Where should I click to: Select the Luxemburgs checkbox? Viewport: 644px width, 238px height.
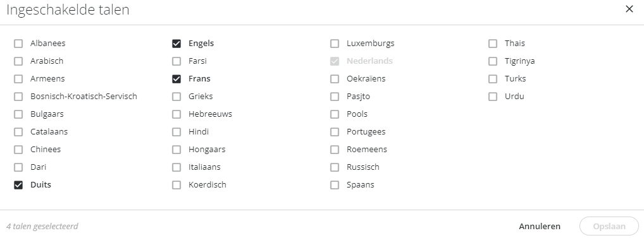click(335, 44)
